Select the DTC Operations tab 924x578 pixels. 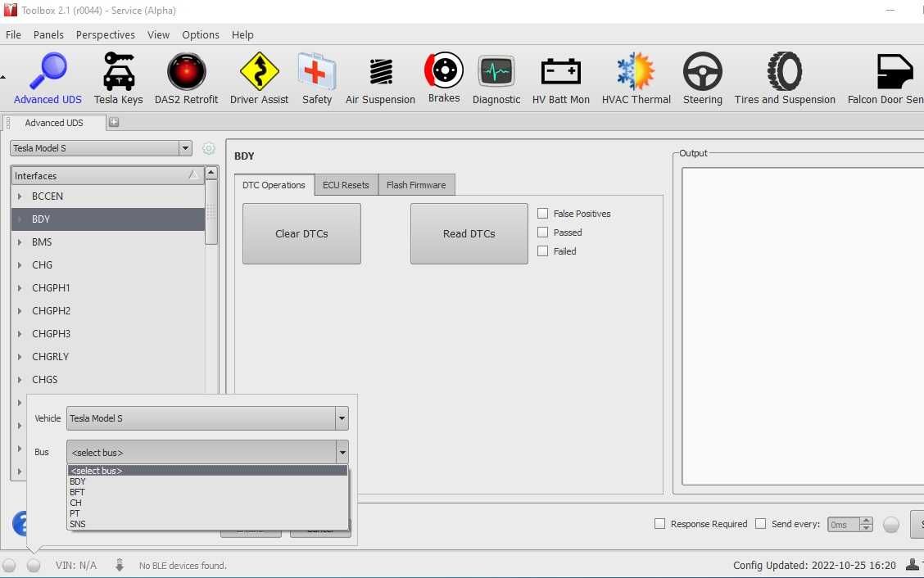274,185
